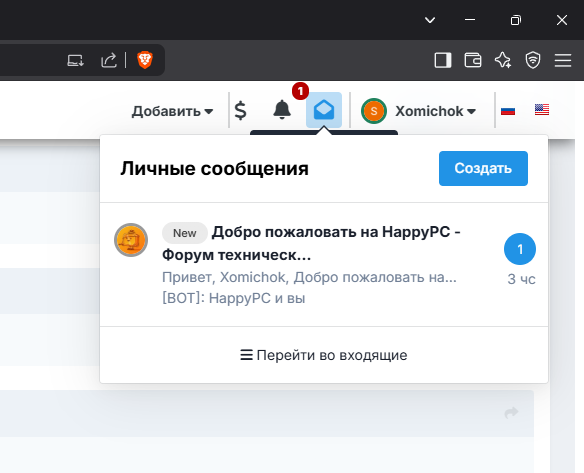Open the tab search chevron in title bar

pos(430,20)
